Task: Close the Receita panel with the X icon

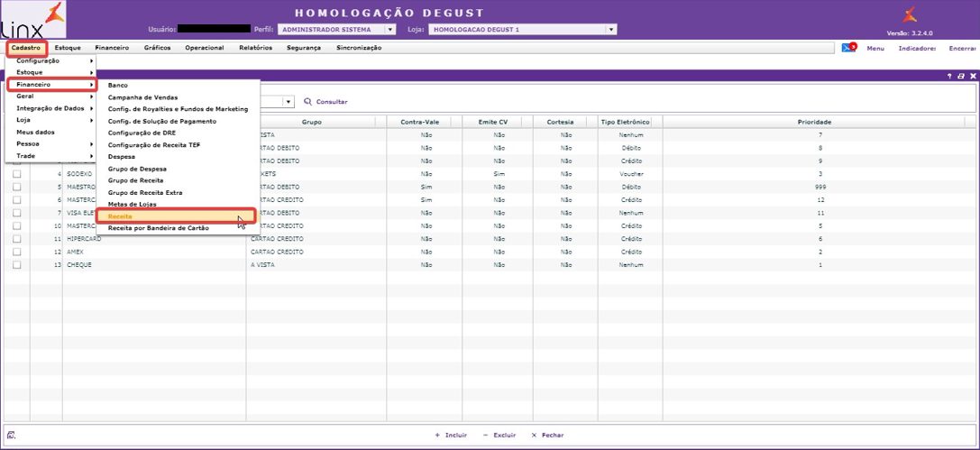Action: pos(973,76)
